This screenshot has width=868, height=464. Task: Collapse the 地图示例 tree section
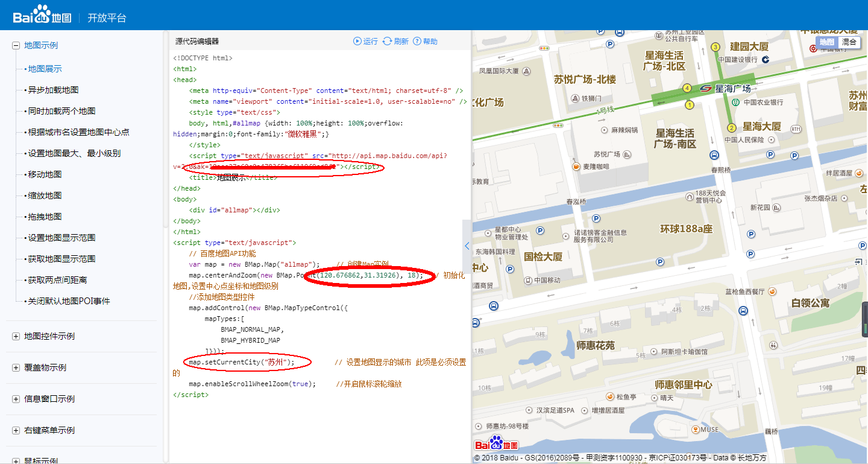16,45
